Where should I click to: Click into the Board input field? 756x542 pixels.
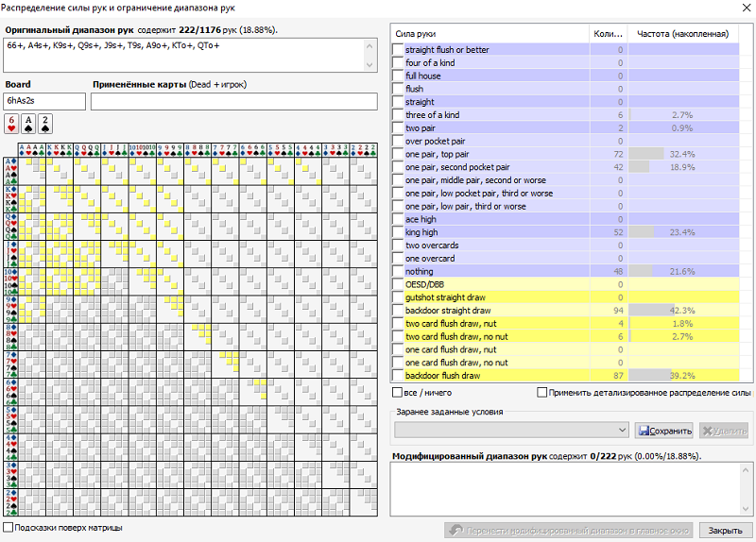click(44, 99)
